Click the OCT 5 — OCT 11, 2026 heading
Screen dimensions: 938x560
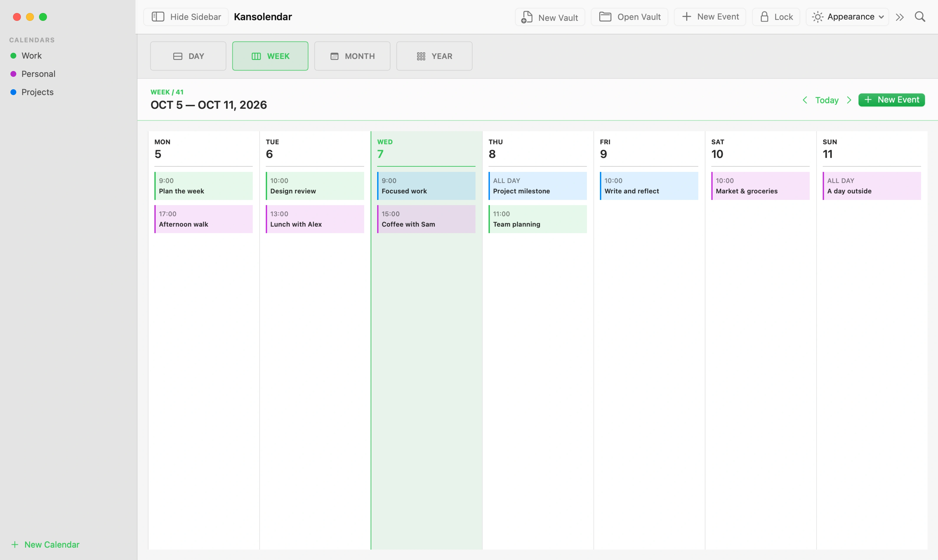pyautogui.click(x=208, y=105)
